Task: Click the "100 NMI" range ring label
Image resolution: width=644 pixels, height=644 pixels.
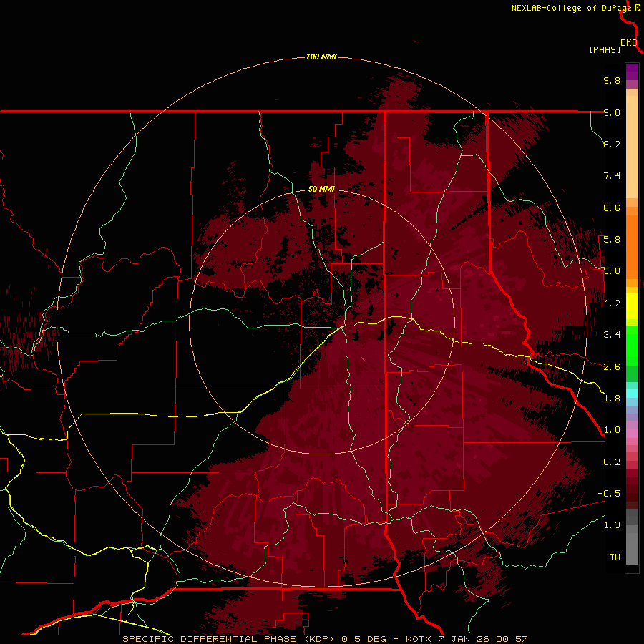Action: [x=321, y=57]
